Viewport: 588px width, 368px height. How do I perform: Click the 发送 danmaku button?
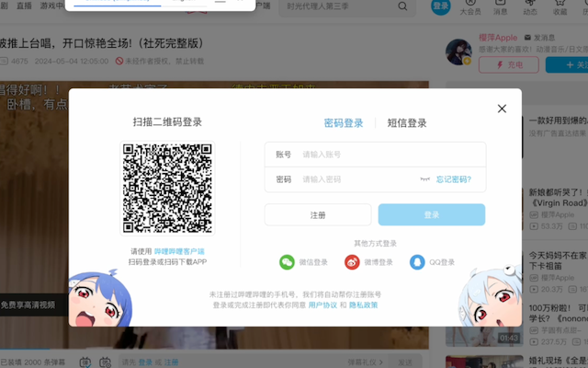tap(405, 362)
